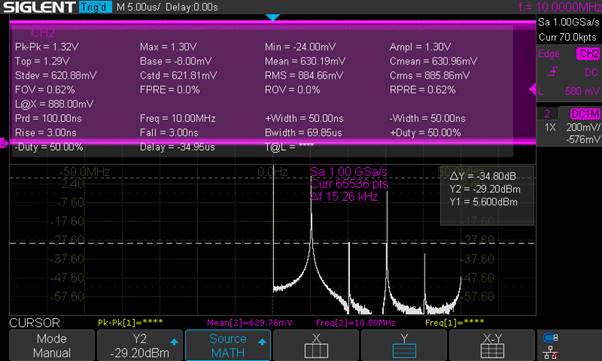The image size is (602, 361).
Task: Click the CURSOR menu title
Action: coord(35,323)
